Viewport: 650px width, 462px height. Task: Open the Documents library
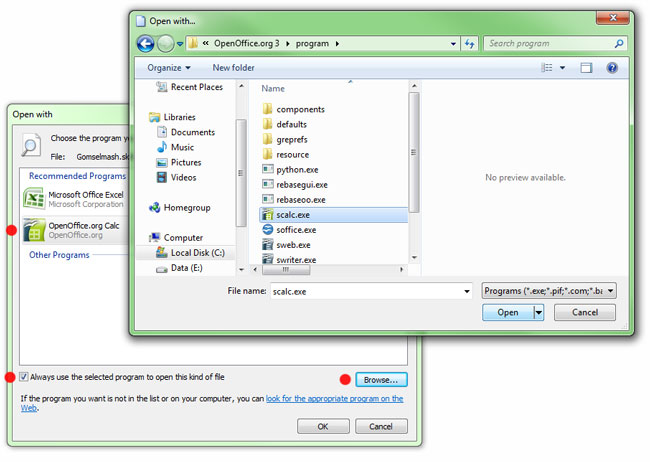186,132
